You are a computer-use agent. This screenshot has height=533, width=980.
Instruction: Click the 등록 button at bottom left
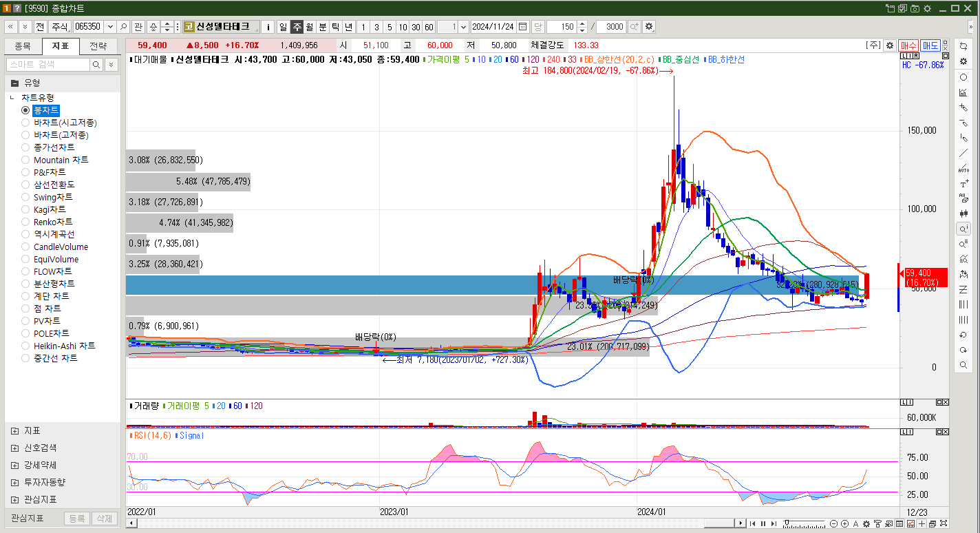[x=77, y=519]
